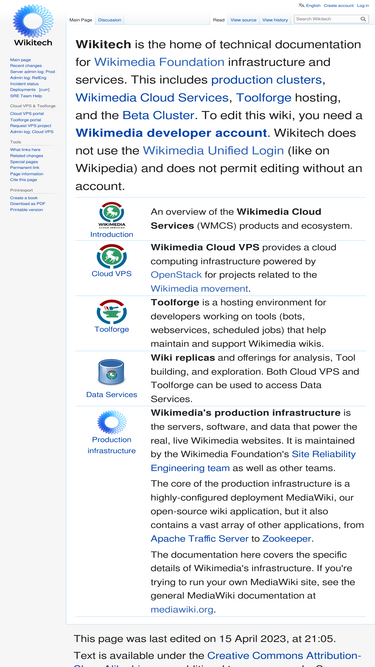Open Admin log: RelEng link
375x667 pixels.
(x=28, y=78)
